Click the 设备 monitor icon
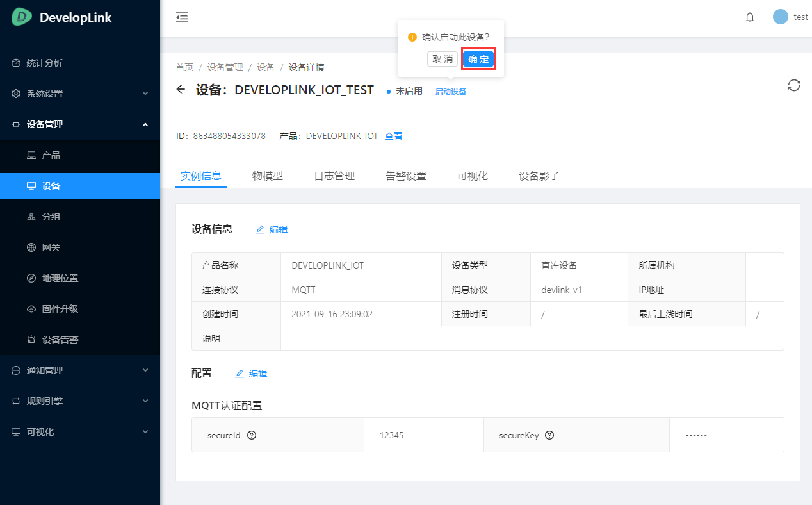 pyautogui.click(x=31, y=186)
